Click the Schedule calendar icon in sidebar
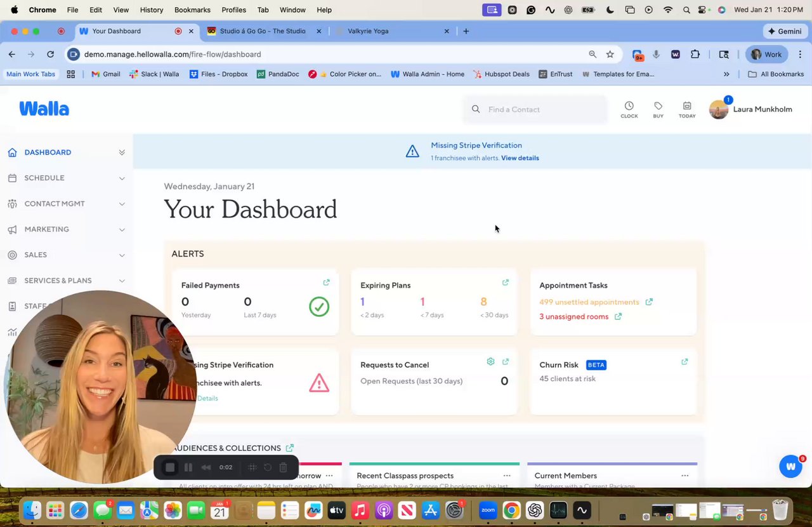The width and height of the screenshot is (812, 527). pos(12,178)
